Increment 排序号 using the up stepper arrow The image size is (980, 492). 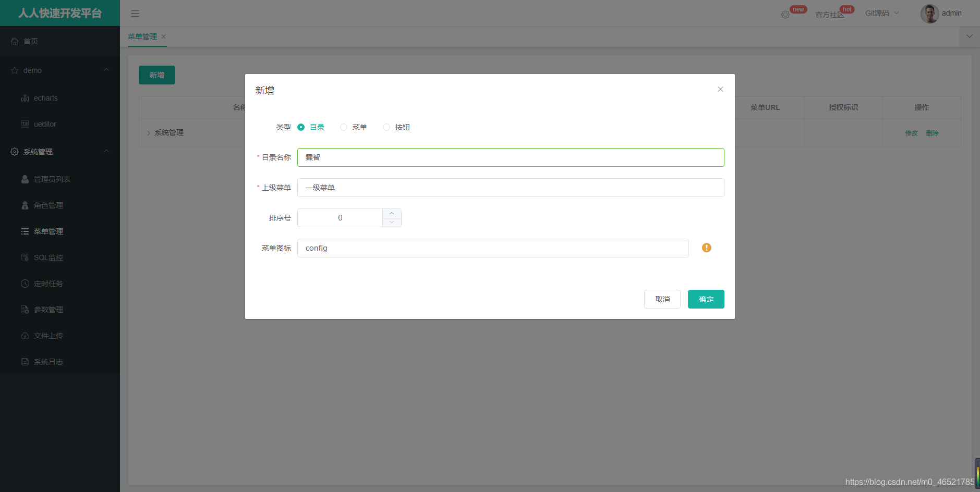(x=392, y=213)
